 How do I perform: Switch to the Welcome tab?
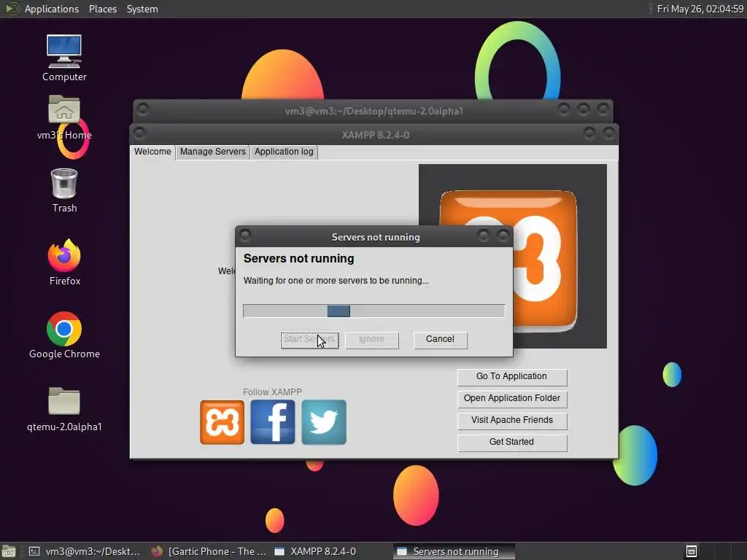point(152,152)
